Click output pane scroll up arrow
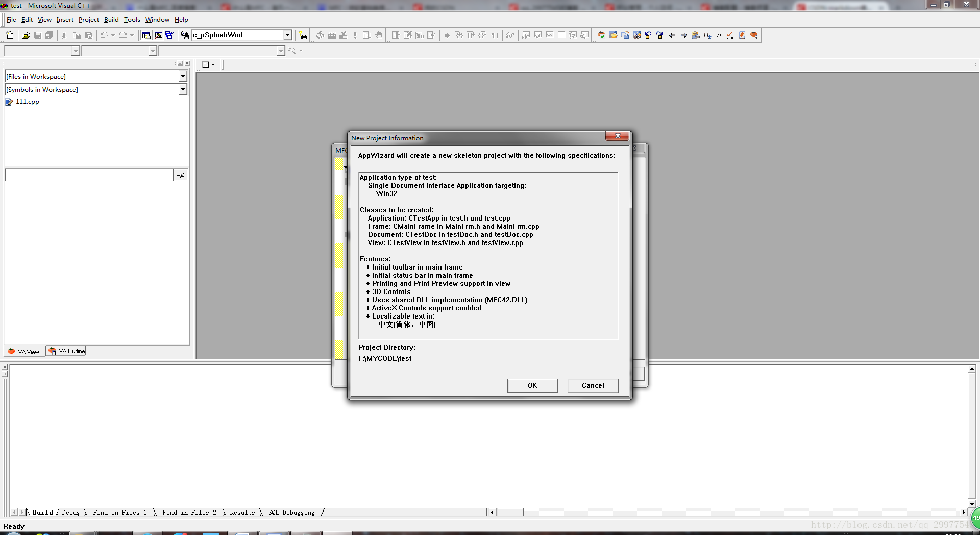Image resolution: width=980 pixels, height=535 pixels. click(x=972, y=369)
